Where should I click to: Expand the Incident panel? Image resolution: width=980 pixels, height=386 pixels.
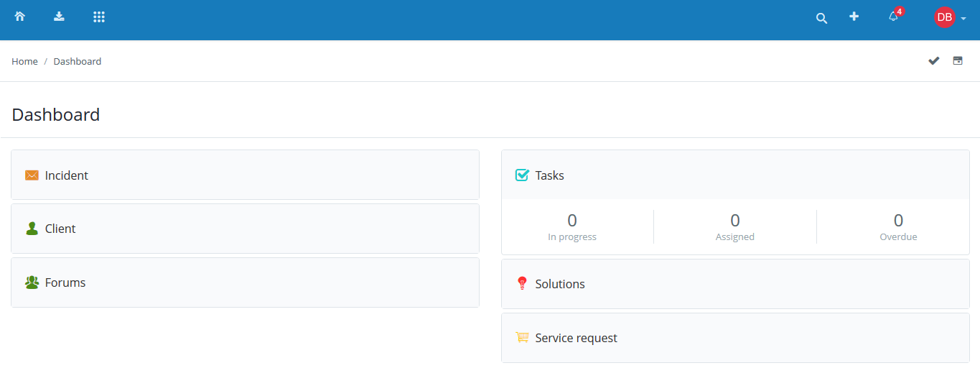tap(67, 175)
